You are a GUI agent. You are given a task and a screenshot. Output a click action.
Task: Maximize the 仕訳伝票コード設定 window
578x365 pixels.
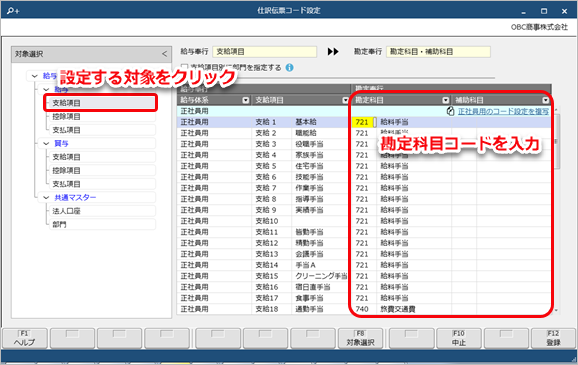[544, 11]
